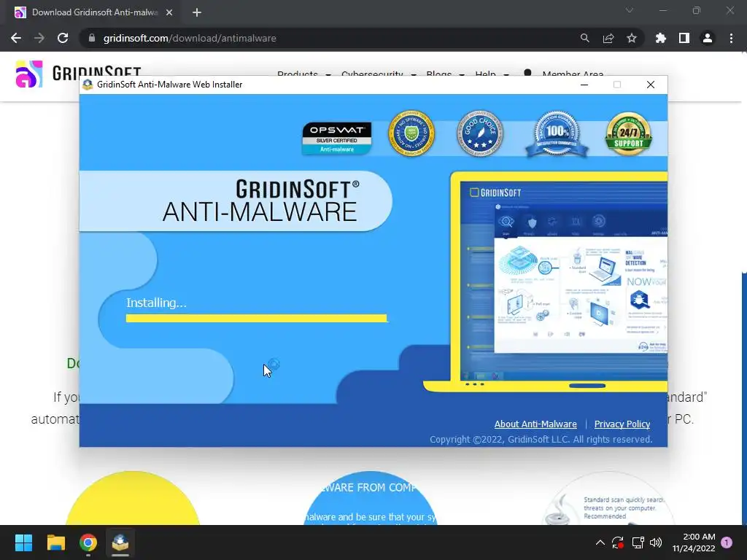
Task: Click the GridinSoft logo on the webpage
Action: 79,74
